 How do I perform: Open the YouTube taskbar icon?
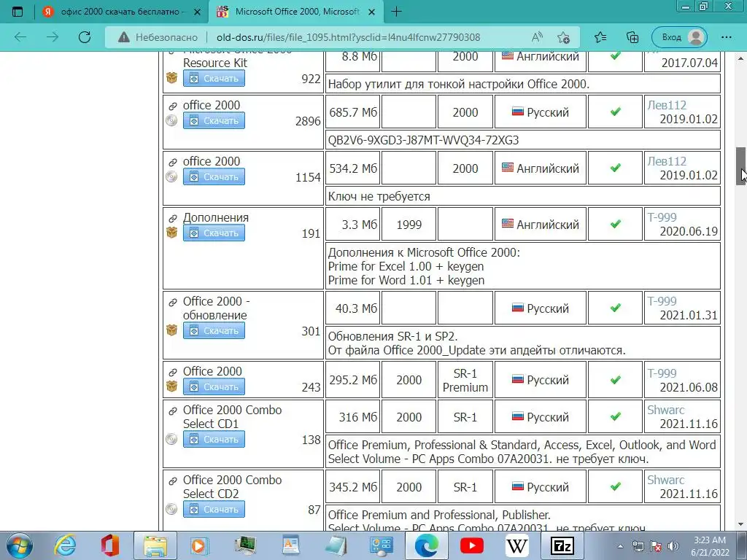472,545
